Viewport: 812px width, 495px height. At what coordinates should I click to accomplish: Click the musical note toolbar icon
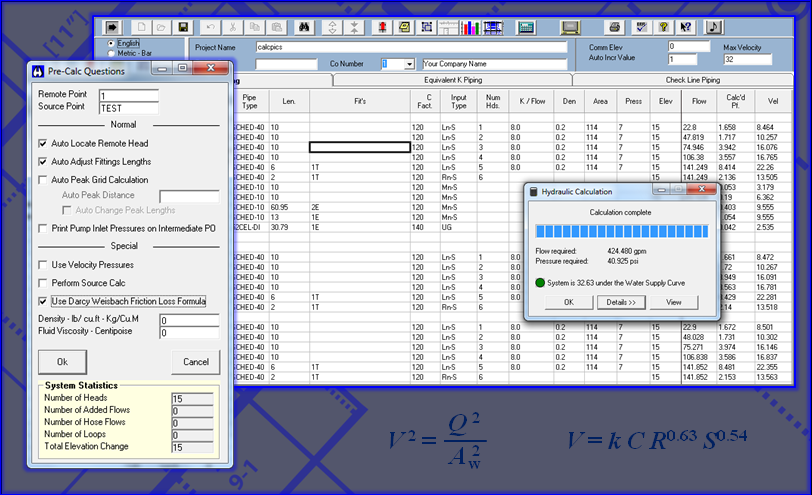point(714,26)
